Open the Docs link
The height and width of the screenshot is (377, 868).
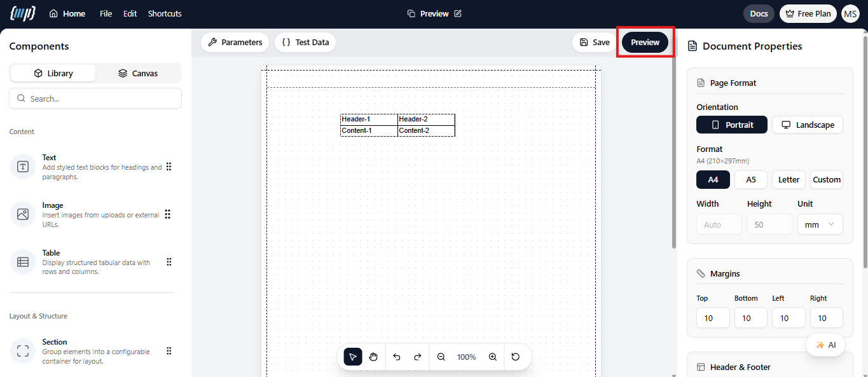pos(759,13)
